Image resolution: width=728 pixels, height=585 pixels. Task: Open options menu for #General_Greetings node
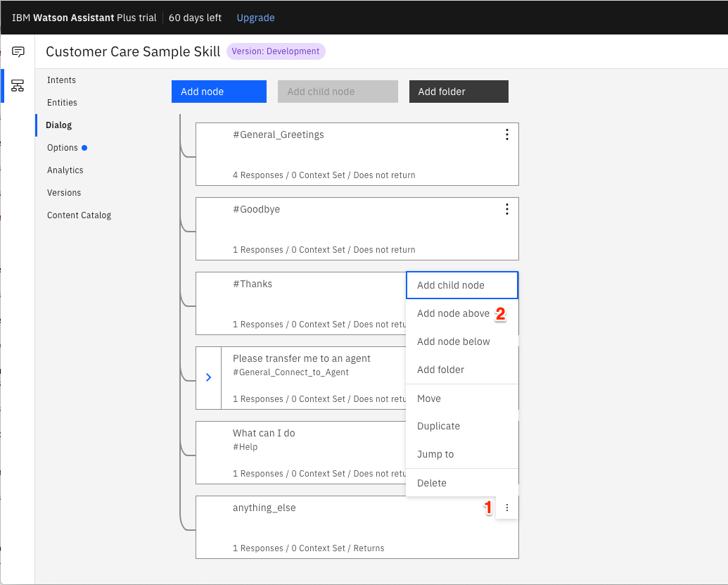click(x=507, y=134)
